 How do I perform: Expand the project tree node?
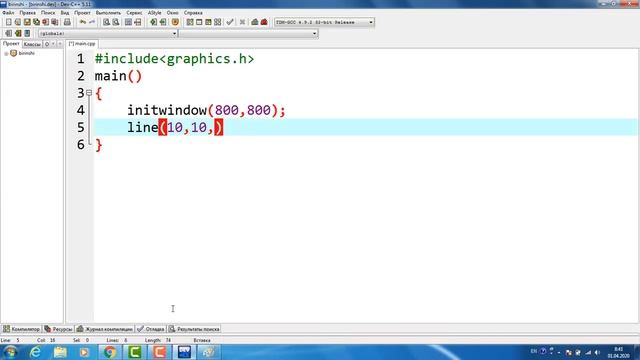(x=6, y=53)
